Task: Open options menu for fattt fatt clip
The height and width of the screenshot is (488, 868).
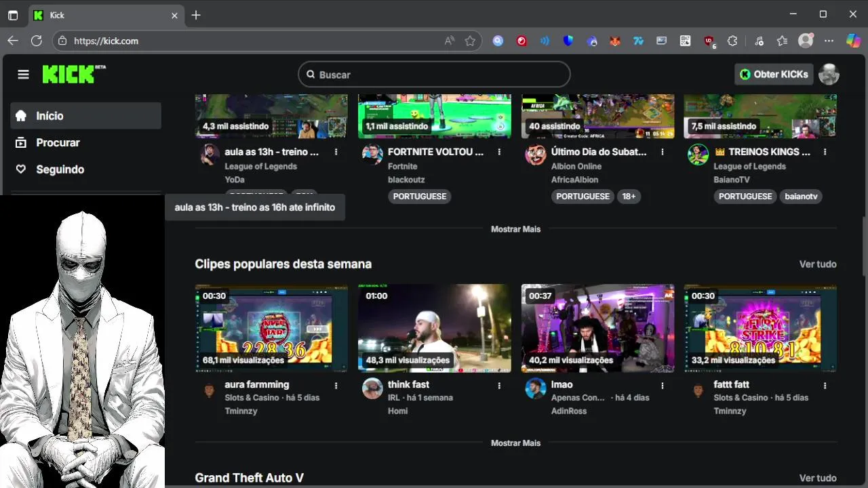Action: pos(825,385)
